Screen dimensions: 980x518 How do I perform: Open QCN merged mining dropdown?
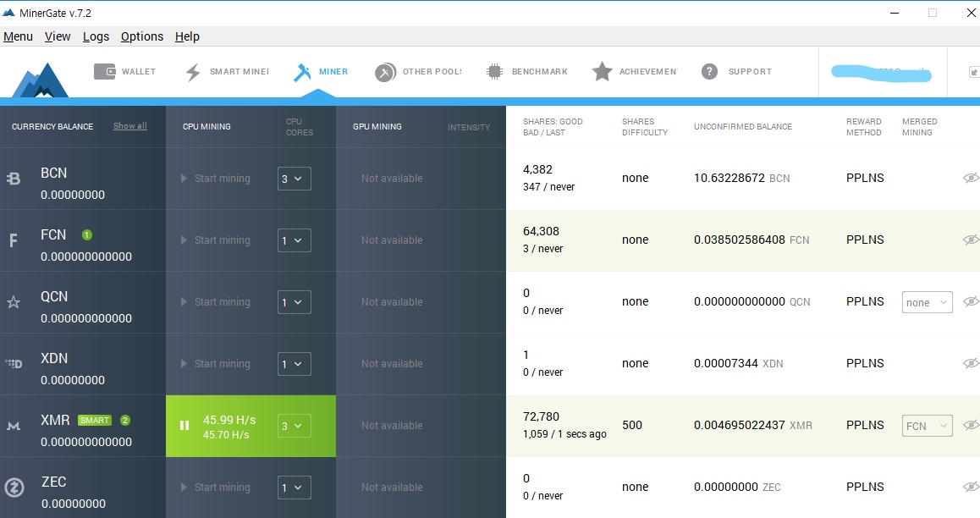928,302
